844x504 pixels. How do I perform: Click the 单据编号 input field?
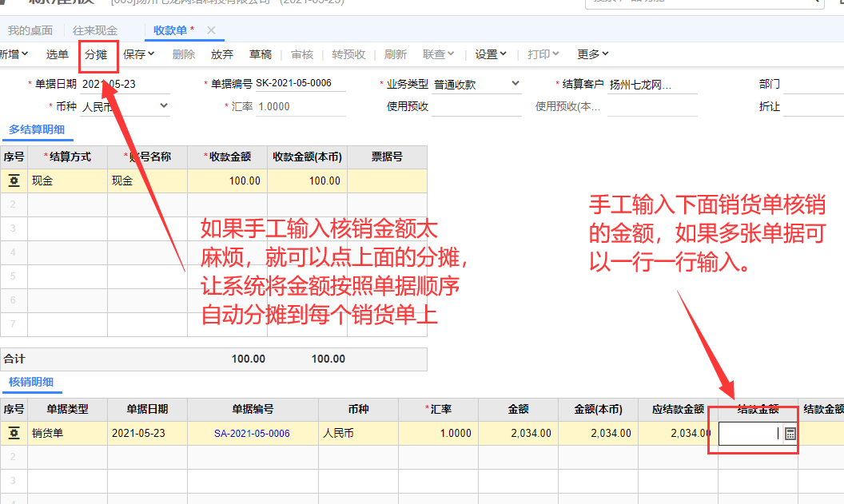point(300,84)
